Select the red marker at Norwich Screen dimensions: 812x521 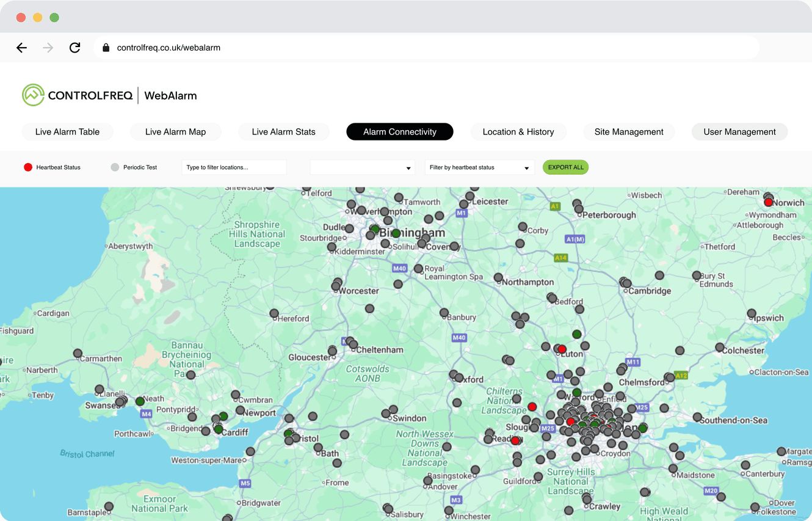pyautogui.click(x=769, y=202)
